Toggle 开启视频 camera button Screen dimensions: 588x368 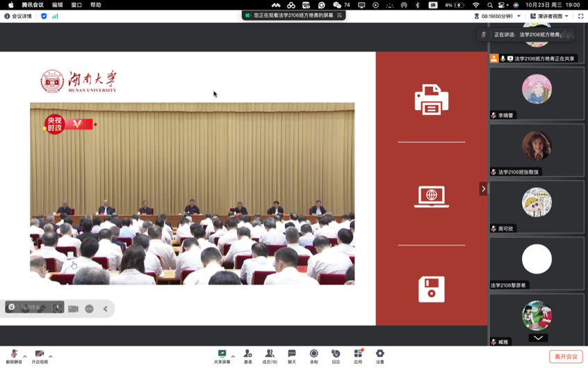39,354
